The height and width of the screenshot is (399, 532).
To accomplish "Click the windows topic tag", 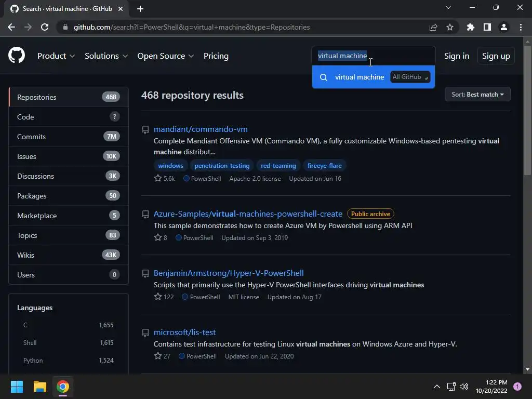I will tap(170, 166).
